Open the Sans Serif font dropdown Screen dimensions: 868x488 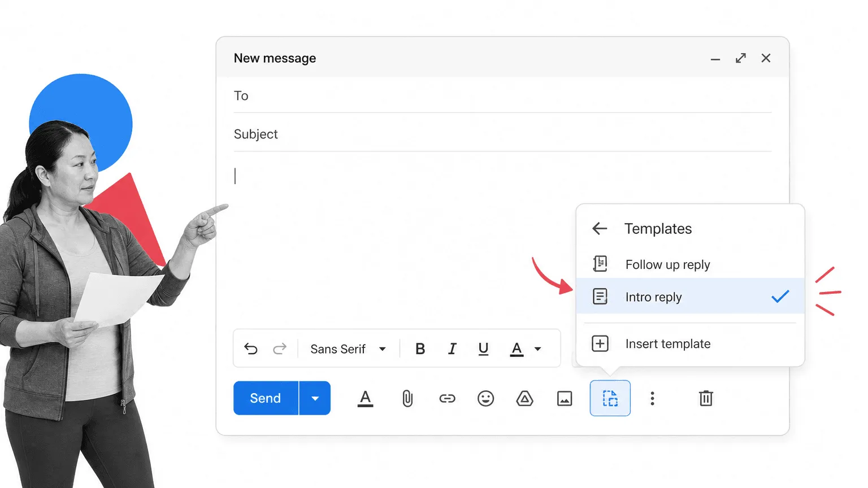(x=348, y=349)
